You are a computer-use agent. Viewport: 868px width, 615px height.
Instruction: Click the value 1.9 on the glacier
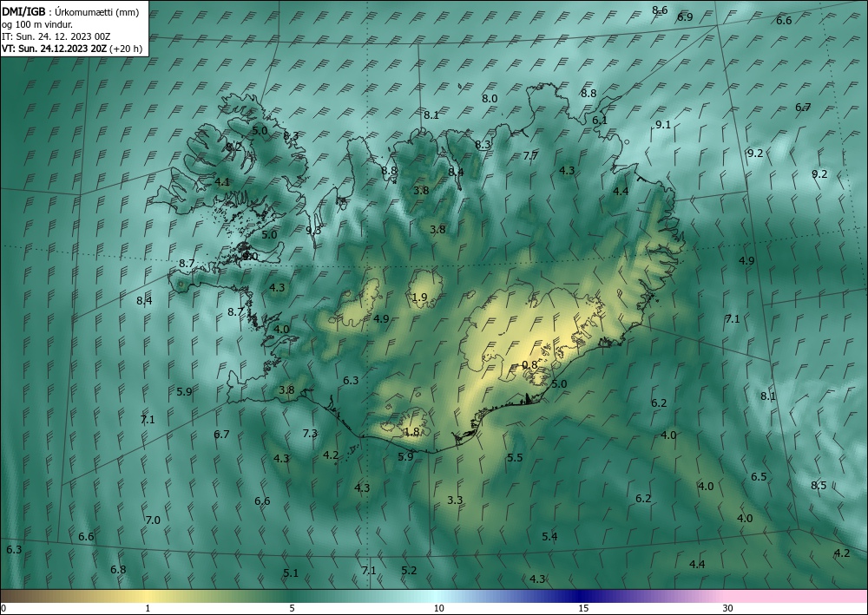pyautogui.click(x=419, y=298)
